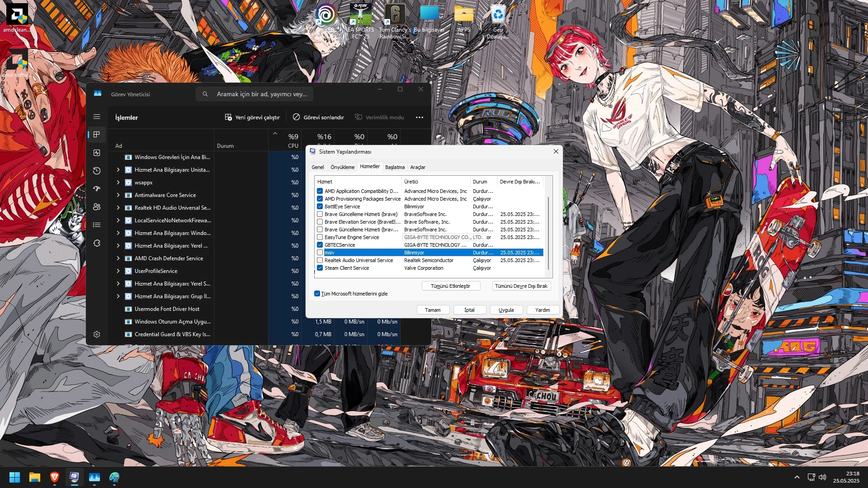Expand Realtek HD Audio Universal Se... row

click(118, 208)
